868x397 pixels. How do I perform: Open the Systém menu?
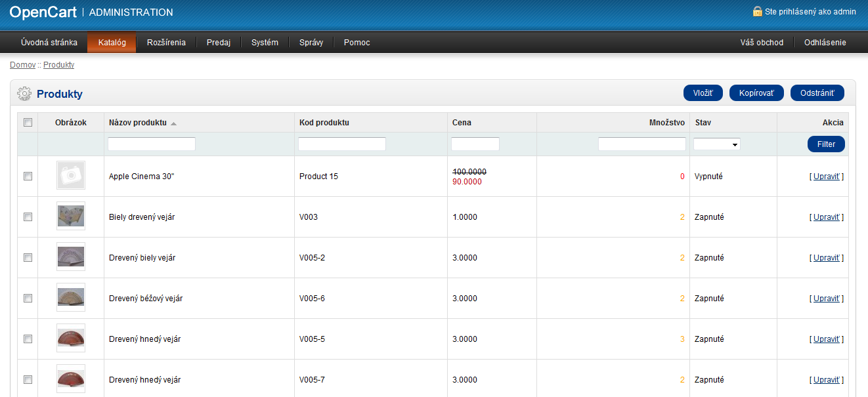point(265,43)
